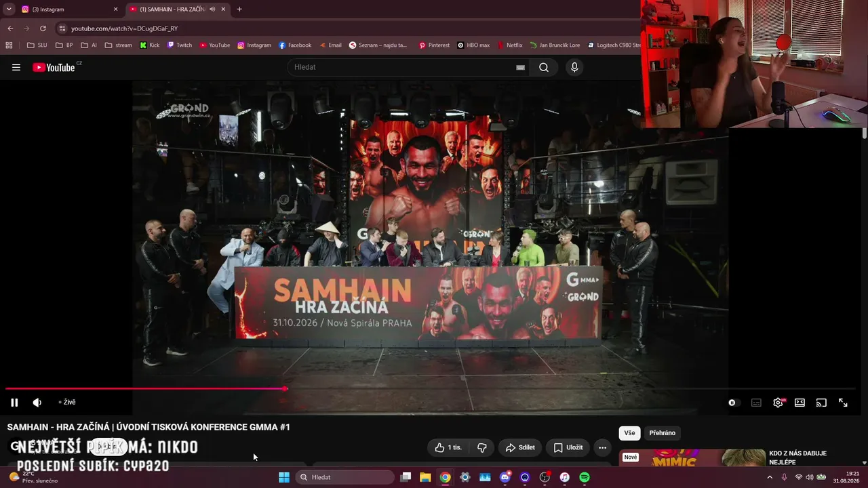The image size is (868, 488).
Task: Mute the video with the speaker icon
Action: pos(37,403)
